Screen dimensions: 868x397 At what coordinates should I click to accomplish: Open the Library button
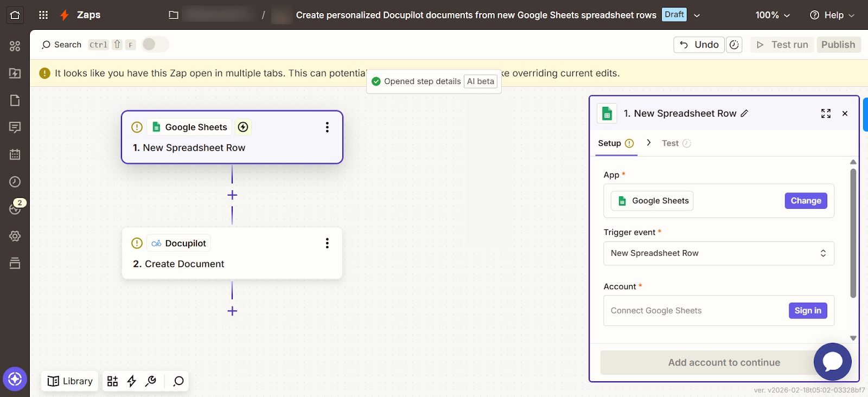(70, 381)
